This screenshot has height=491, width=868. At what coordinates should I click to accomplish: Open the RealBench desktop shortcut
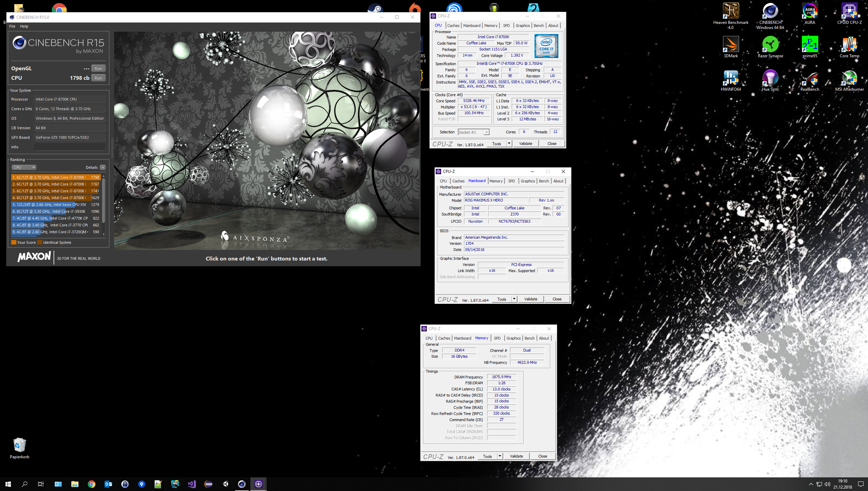pyautogui.click(x=810, y=80)
